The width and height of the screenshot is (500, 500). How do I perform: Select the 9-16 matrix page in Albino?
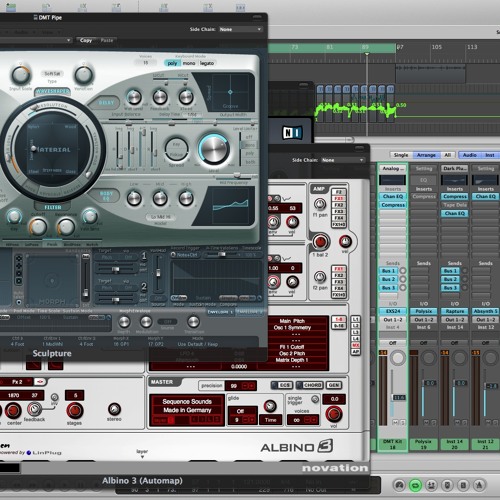pos(339,326)
